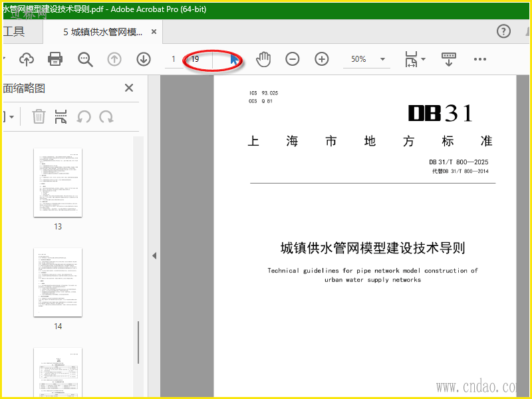Click the thumbnail panel page-layout icon
The image size is (532, 399).
coord(61,116)
